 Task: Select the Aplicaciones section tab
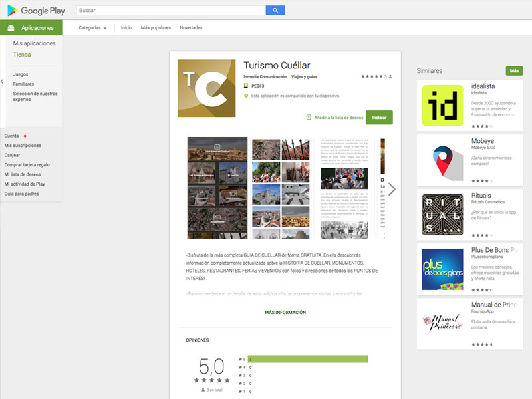tap(31, 28)
